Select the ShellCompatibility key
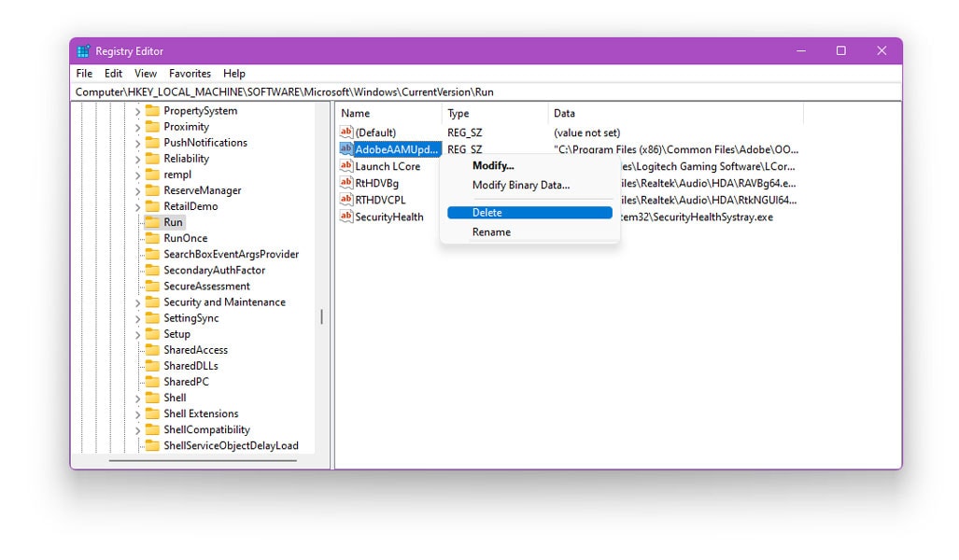Screen dimensions: 959x560 point(206,429)
